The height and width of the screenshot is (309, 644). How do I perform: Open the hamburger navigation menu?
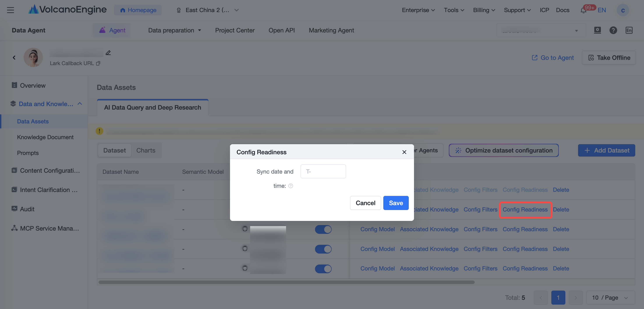[10, 10]
